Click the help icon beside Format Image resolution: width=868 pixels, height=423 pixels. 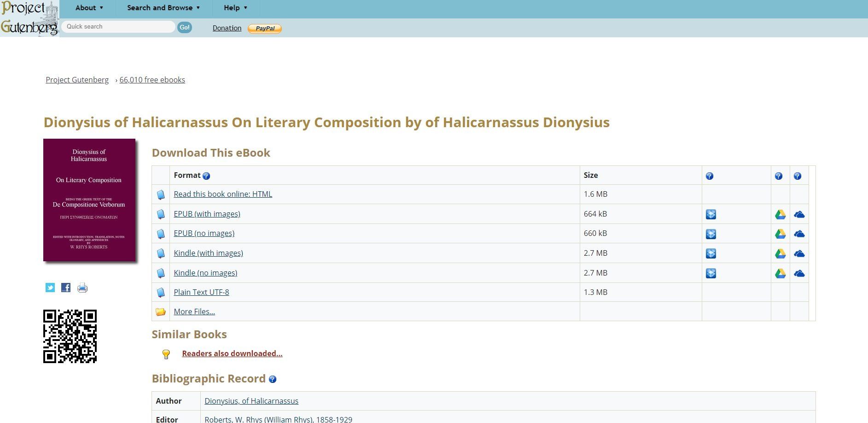coord(206,176)
